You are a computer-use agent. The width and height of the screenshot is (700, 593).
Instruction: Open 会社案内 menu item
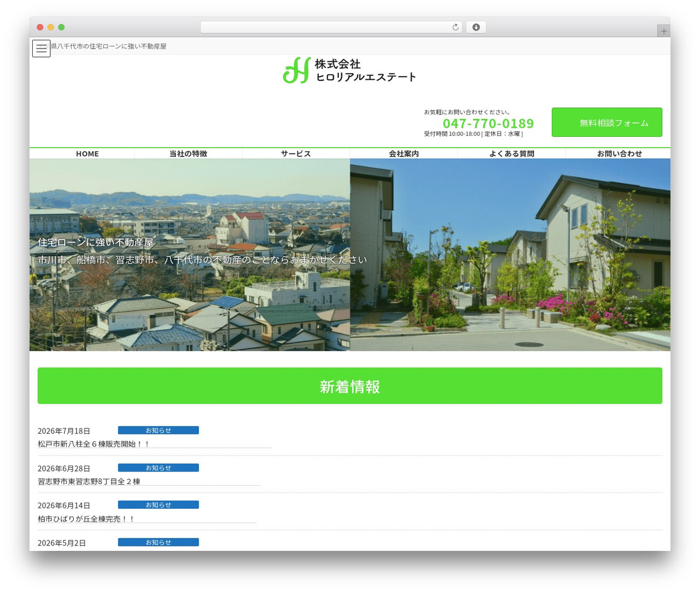coord(404,154)
